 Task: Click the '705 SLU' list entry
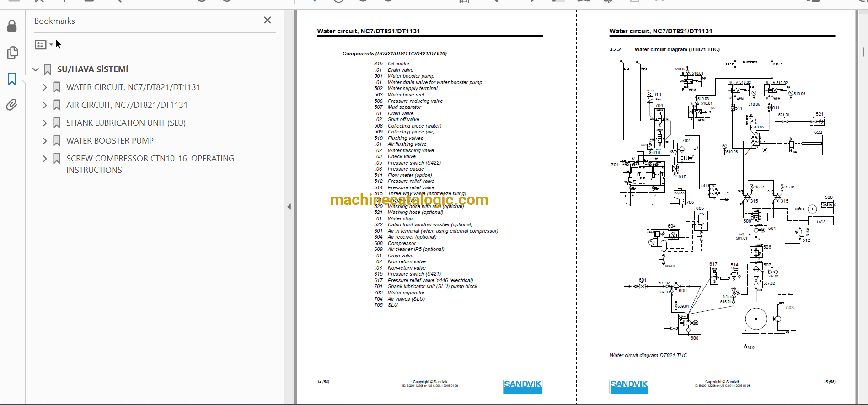point(386,305)
